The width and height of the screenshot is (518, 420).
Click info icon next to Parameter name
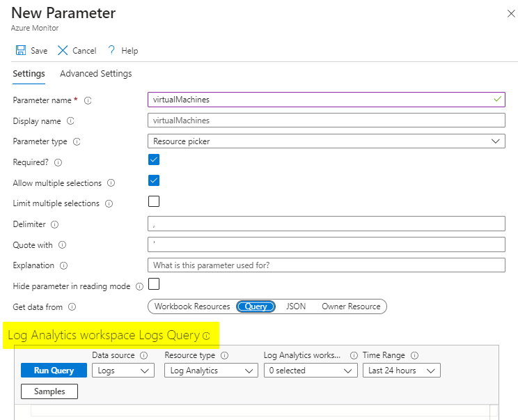[x=88, y=100]
